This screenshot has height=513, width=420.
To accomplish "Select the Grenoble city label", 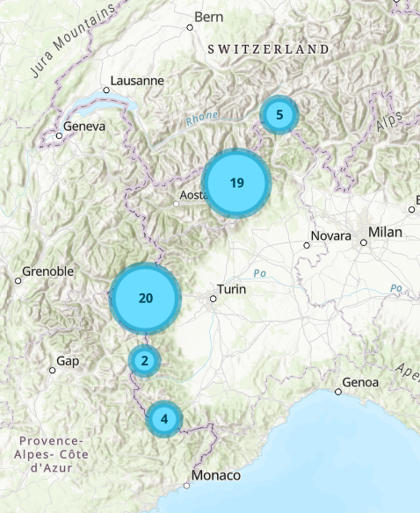I will coord(47,271).
